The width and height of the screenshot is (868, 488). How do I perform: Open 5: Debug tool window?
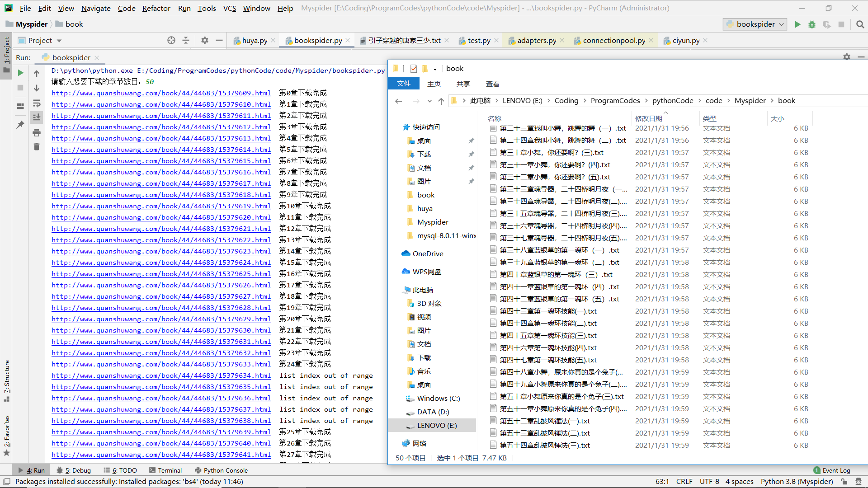73,470
